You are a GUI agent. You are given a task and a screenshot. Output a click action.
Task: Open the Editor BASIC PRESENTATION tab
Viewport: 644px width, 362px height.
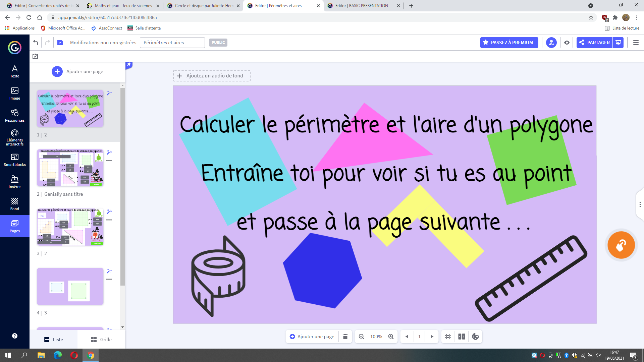[x=362, y=6]
